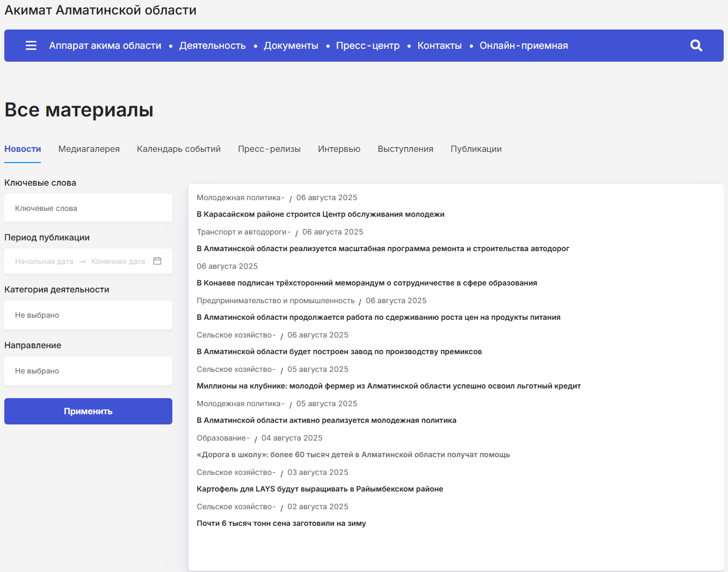
Task: Click the 02 августа 2025 date
Action: [x=318, y=507]
